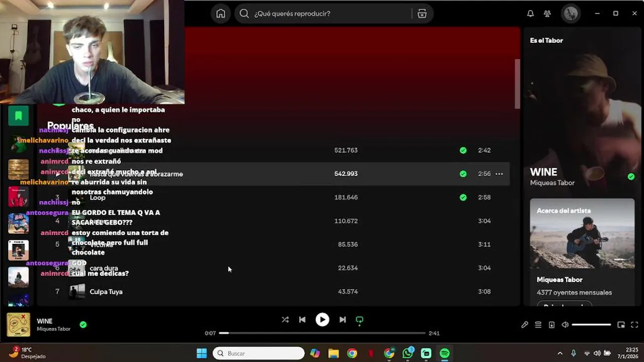644x362 pixels.
Task: Open the miniplayer
Action: pos(621,325)
